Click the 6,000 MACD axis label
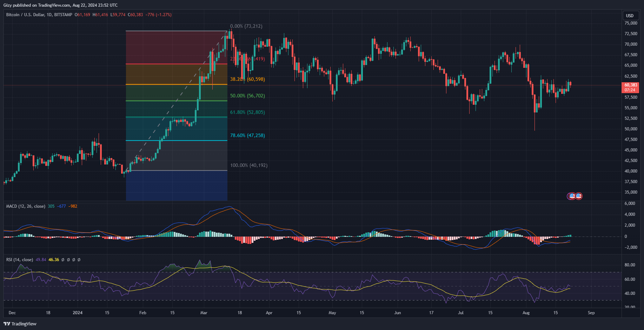Image resolution: width=644 pixels, height=330 pixels. click(x=630, y=203)
